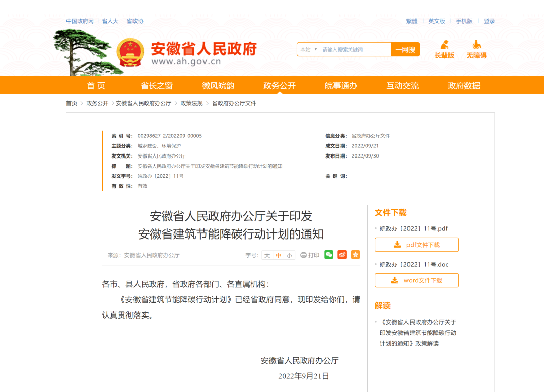The image size is (544, 392).
Task: Click the orange star favorite icon
Action: 356,255
